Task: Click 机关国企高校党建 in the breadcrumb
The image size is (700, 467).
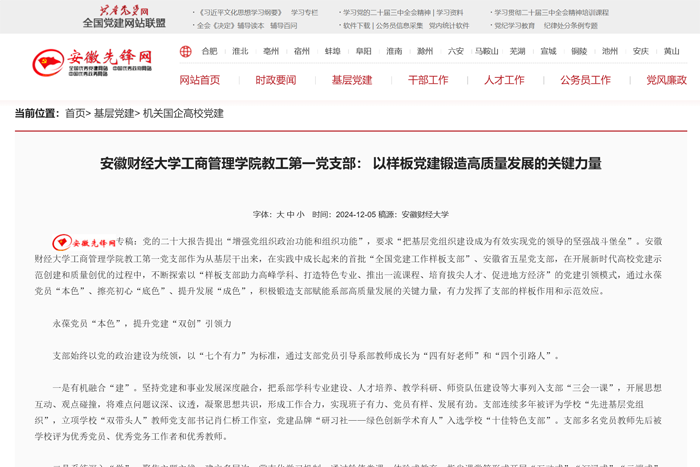Action: (183, 114)
